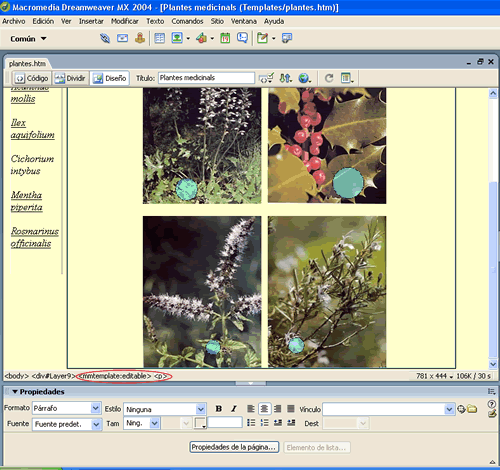This screenshot has width=500, height=470.
Task: Open the Ayuda menu
Action: click(274, 21)
